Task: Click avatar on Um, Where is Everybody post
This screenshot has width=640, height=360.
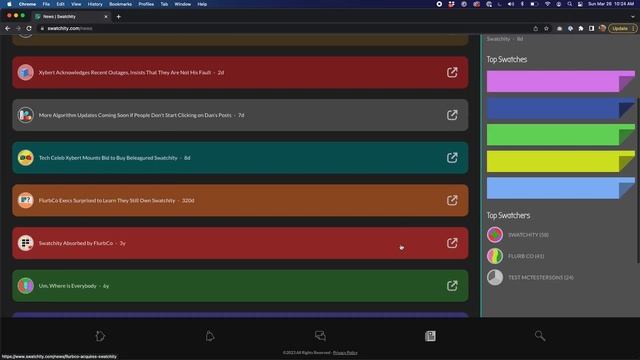Action: tap(25, 286)
